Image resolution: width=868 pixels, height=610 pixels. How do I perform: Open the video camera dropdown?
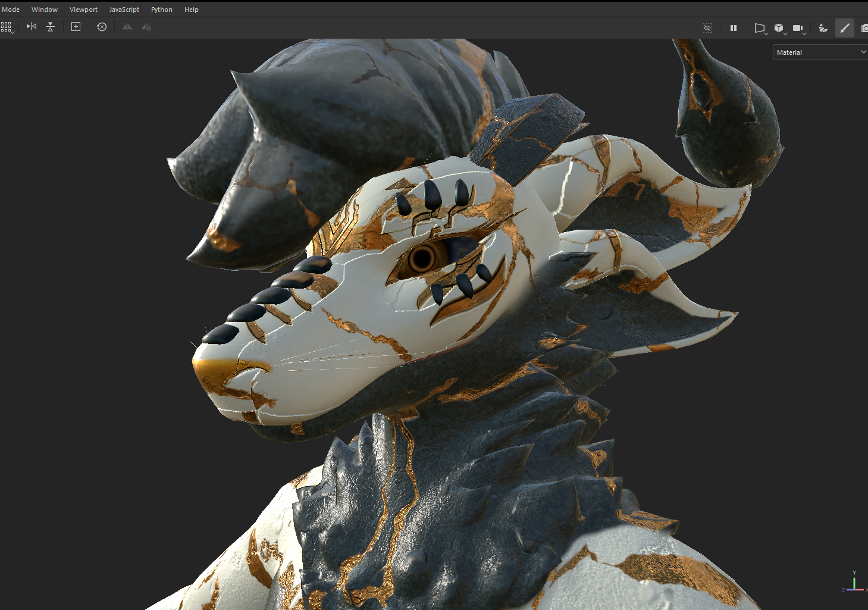[x=800, y=29]
